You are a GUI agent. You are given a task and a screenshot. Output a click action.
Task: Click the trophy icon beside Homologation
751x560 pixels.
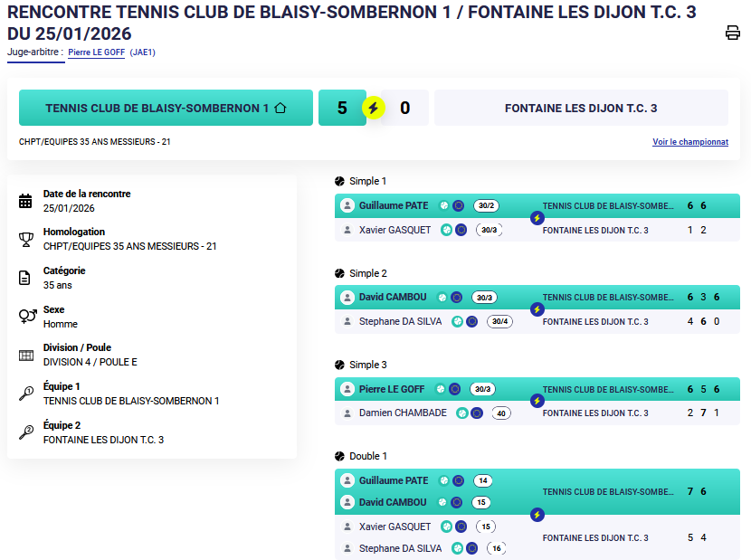[x=25, y=239]
